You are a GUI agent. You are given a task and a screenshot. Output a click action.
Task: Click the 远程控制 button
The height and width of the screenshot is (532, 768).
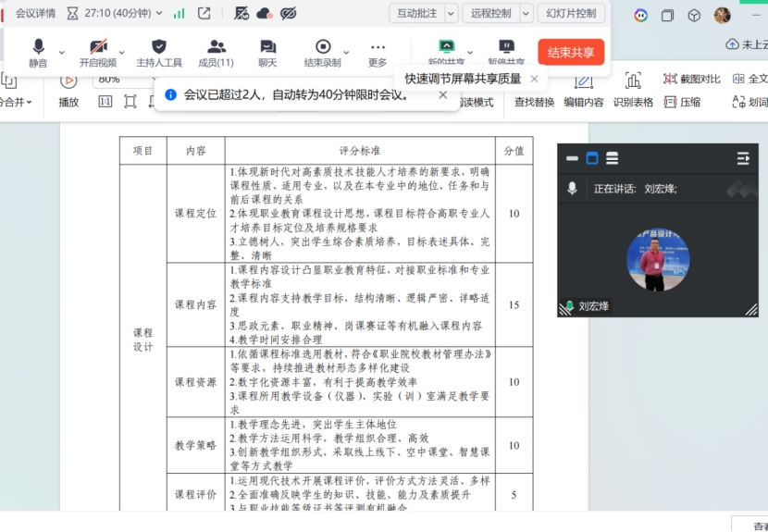pyautogui.click(x=490, y=13)
